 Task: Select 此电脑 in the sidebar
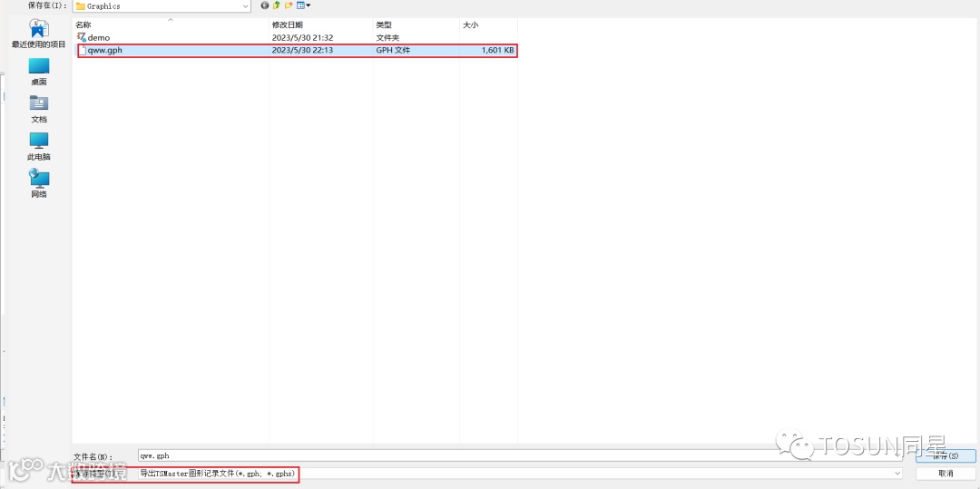[39, 147]
